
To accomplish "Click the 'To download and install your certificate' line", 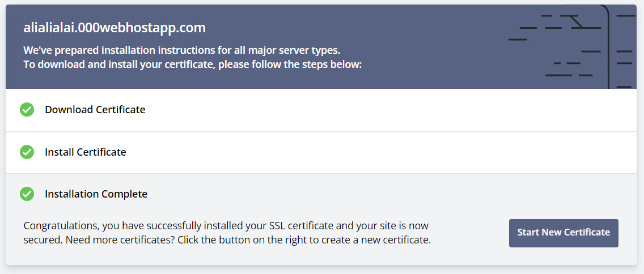I will pyautogui.click(x=192, y=65).
